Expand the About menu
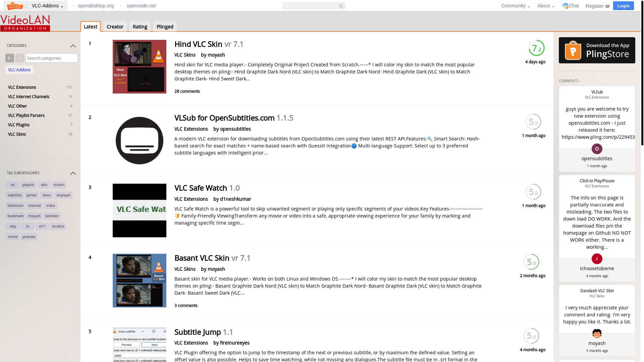Screen dimensions: 644x362 pos(546,6)
